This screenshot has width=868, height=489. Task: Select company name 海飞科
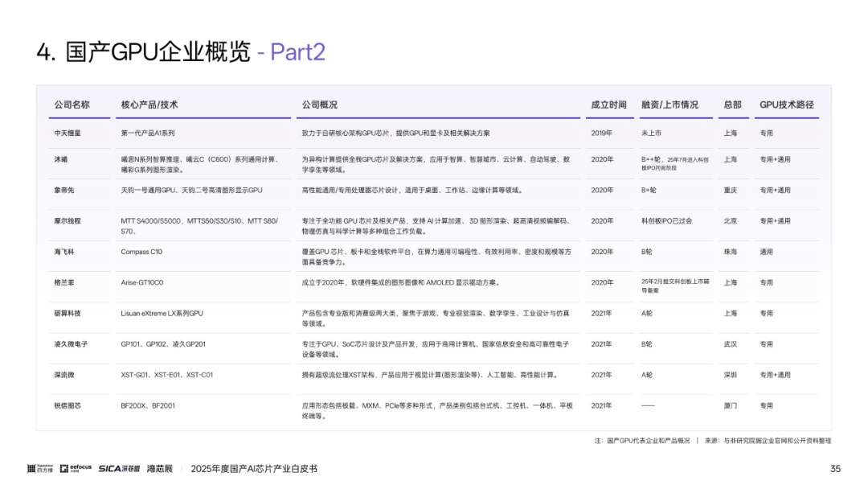64,252
